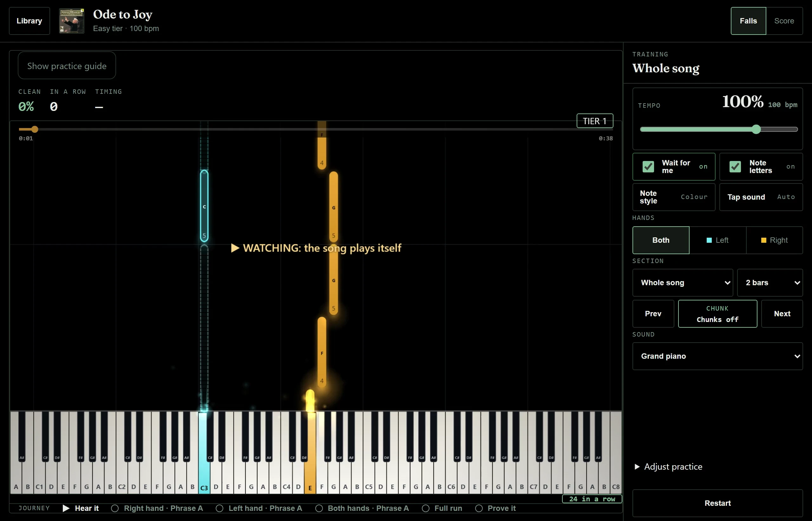Select Left hand only
The image size is (812, 521).
[717, 240]
